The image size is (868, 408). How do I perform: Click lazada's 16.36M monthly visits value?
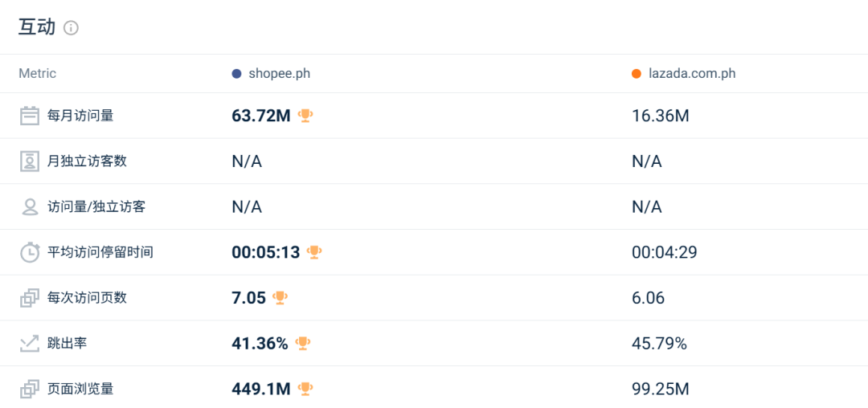tap(661, 116)
